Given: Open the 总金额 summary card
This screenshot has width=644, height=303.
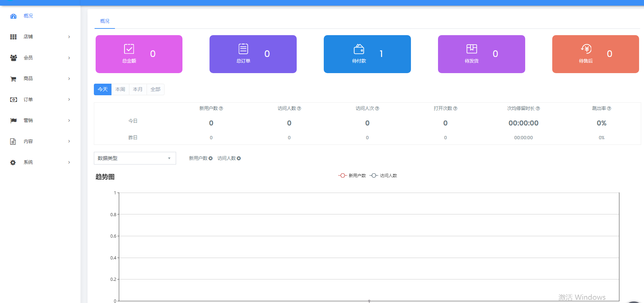Looking at the screenshot, I should pyautogui.click(x=139, y=54).
